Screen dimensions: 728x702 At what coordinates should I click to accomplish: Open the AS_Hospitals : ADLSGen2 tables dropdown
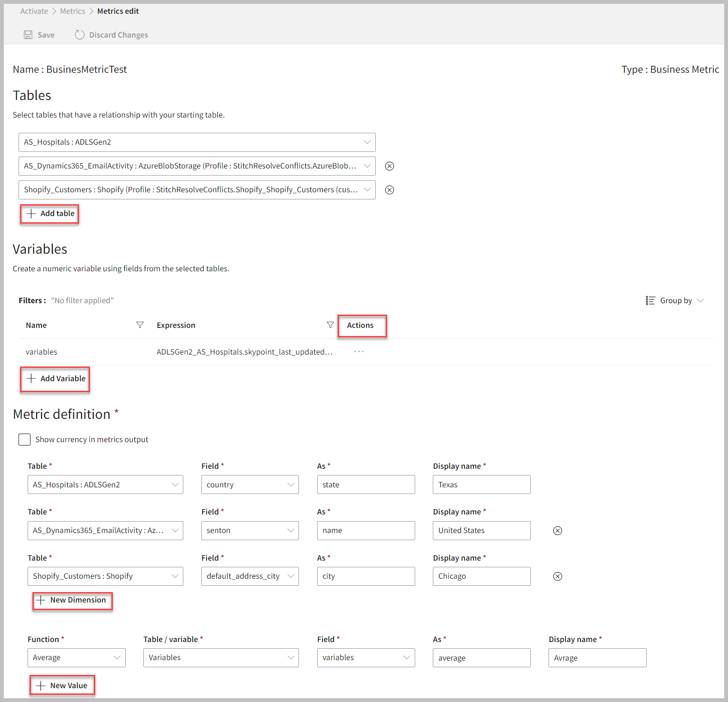coord(197,142)
